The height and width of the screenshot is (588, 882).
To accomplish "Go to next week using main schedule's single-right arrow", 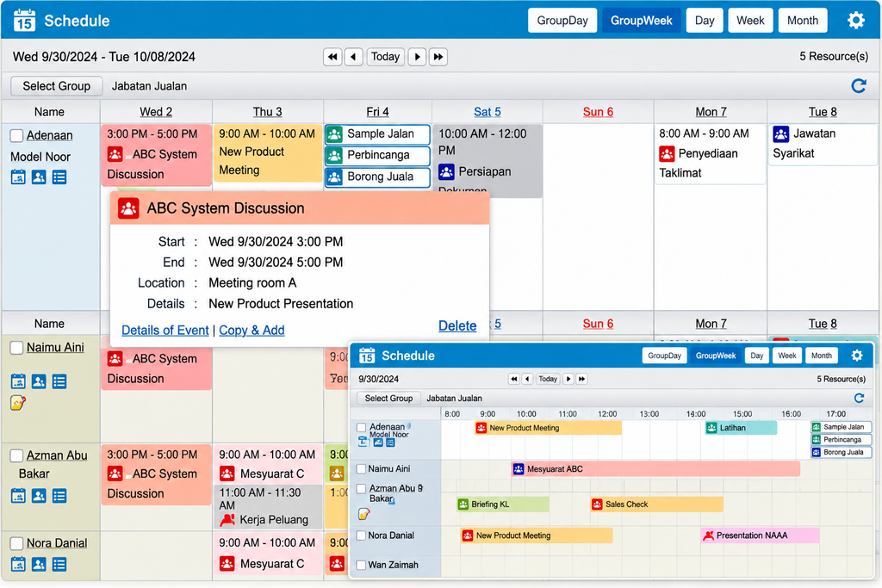I will [x=417, y=57].
